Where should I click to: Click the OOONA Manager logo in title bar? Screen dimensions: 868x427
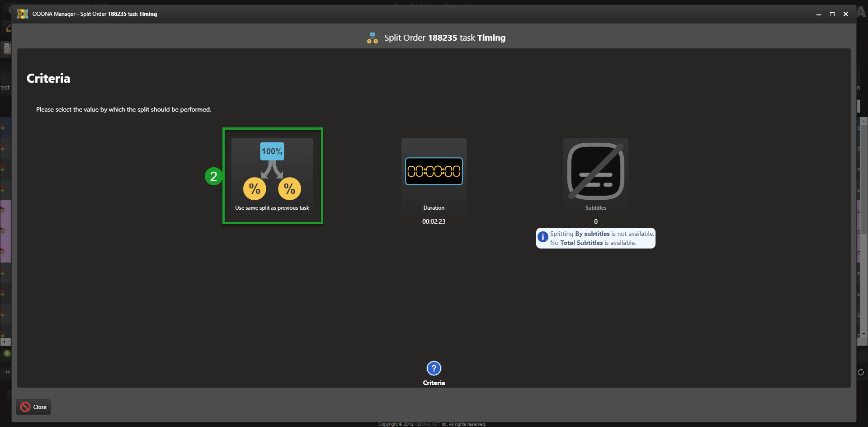coord(23,14)
